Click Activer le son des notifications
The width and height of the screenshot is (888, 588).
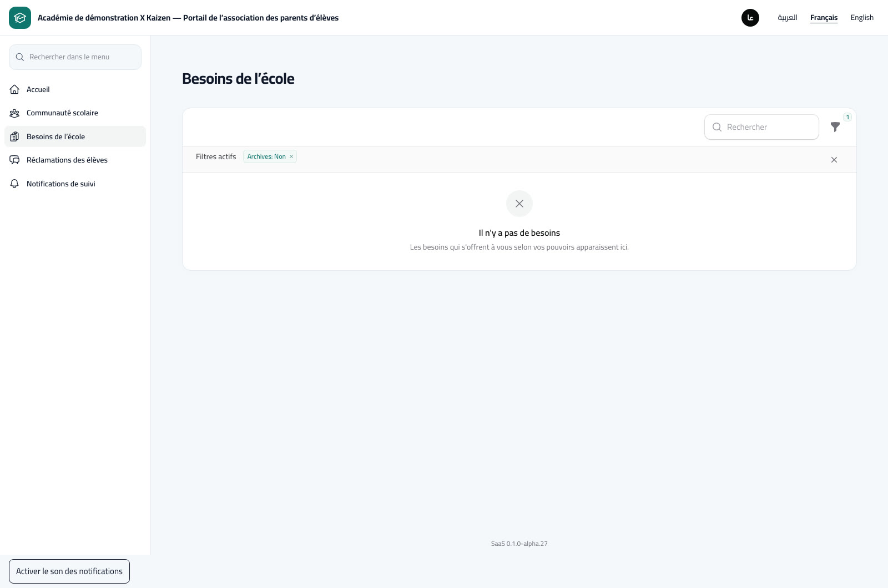pyautogui.click(x=69, y=571)
